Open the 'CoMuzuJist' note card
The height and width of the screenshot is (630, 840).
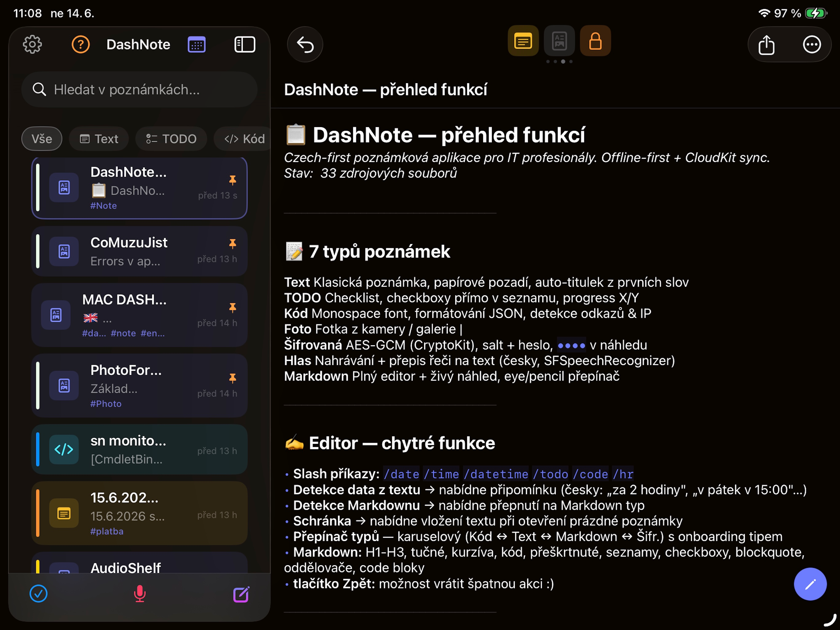139,251
